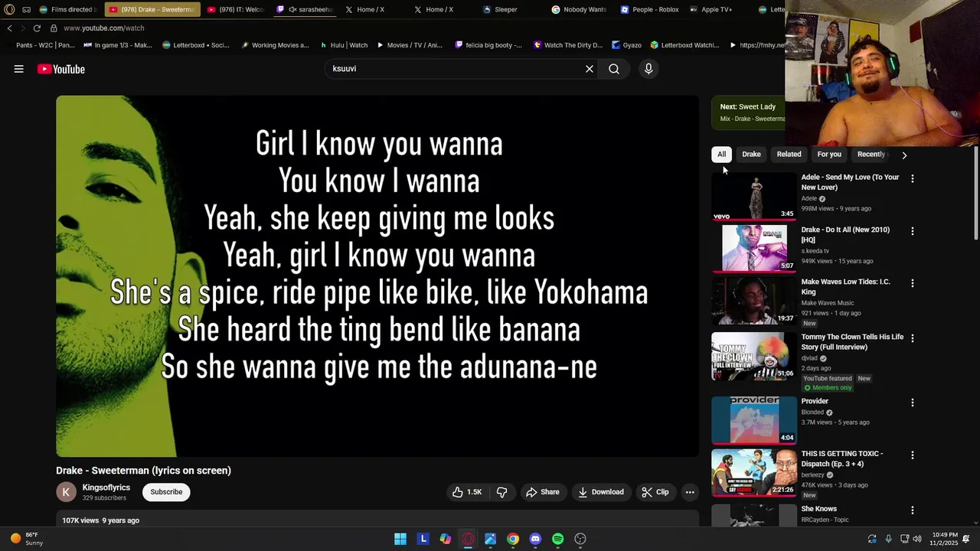The width and height of the screenshot is (980, 551).
Task: Click the magnifier search button
Action: 614,69
